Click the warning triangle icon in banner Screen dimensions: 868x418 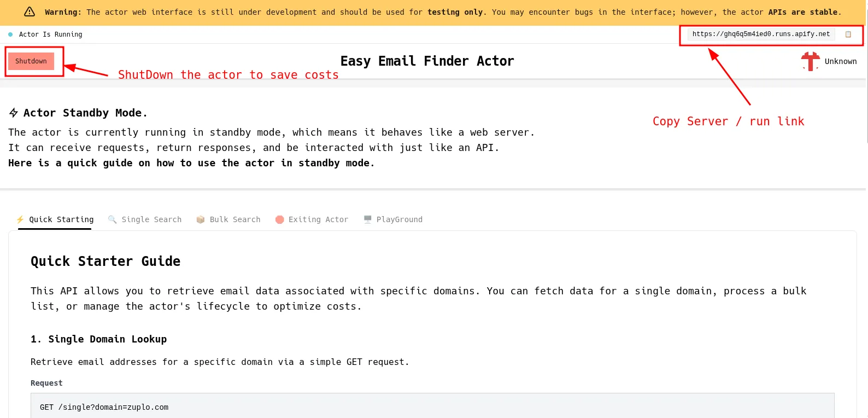pyautogui.click(x=30, y=12)
